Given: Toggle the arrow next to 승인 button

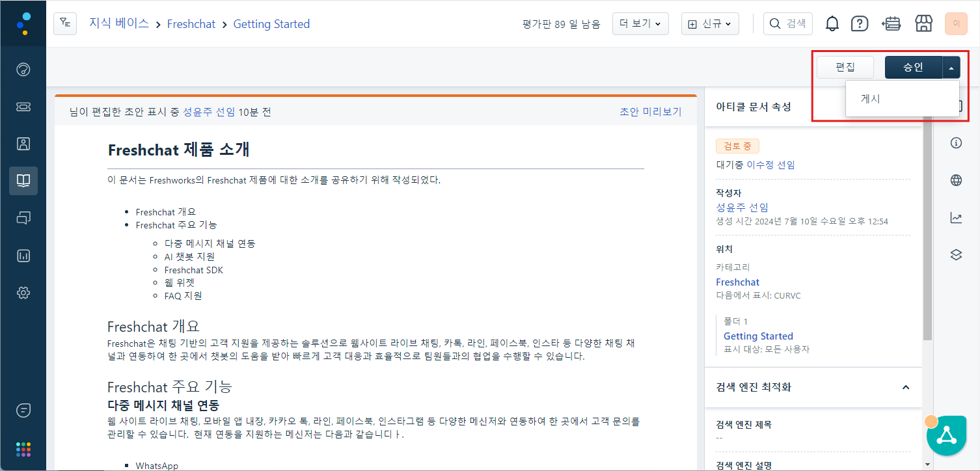Looking at the screenshot, I should (x=951, y=67).
